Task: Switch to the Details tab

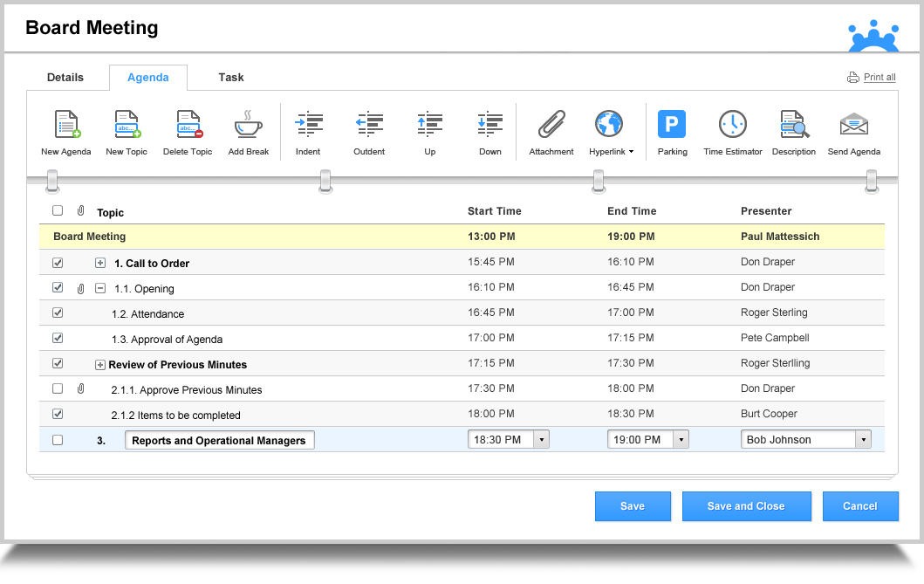Action: 65,78
